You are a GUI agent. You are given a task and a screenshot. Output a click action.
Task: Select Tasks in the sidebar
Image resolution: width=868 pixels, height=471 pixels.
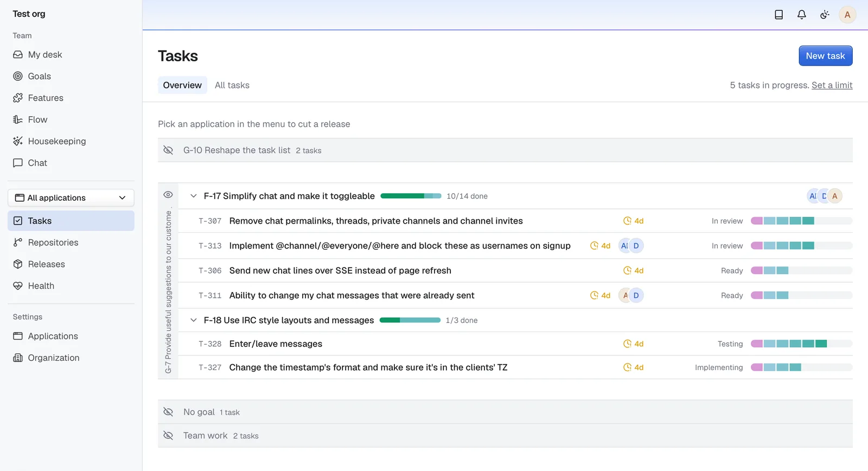click(x=71, y=221)
